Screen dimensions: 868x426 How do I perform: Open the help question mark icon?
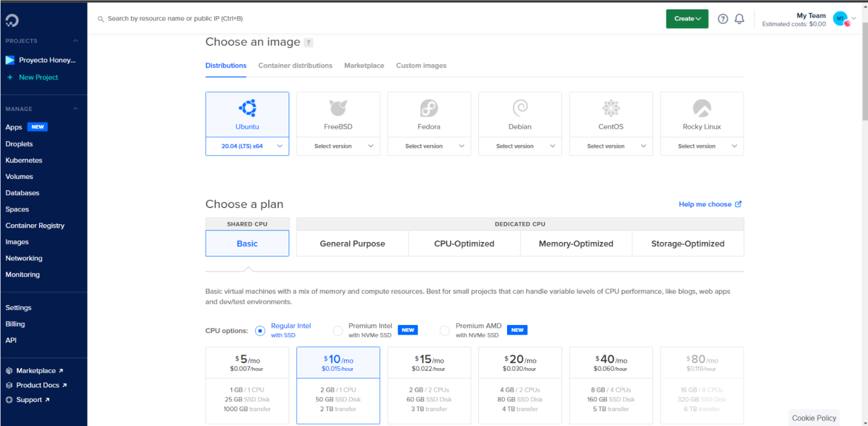723,19
